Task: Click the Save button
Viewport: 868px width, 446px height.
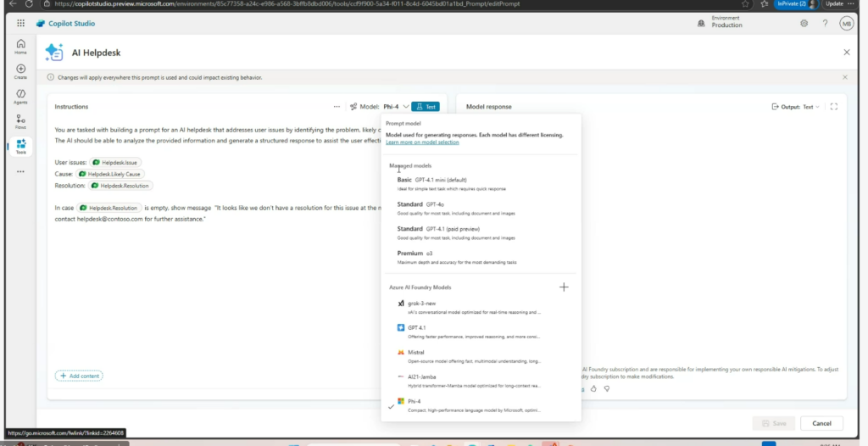Action: pyautogui.click(x=774, y=423)
